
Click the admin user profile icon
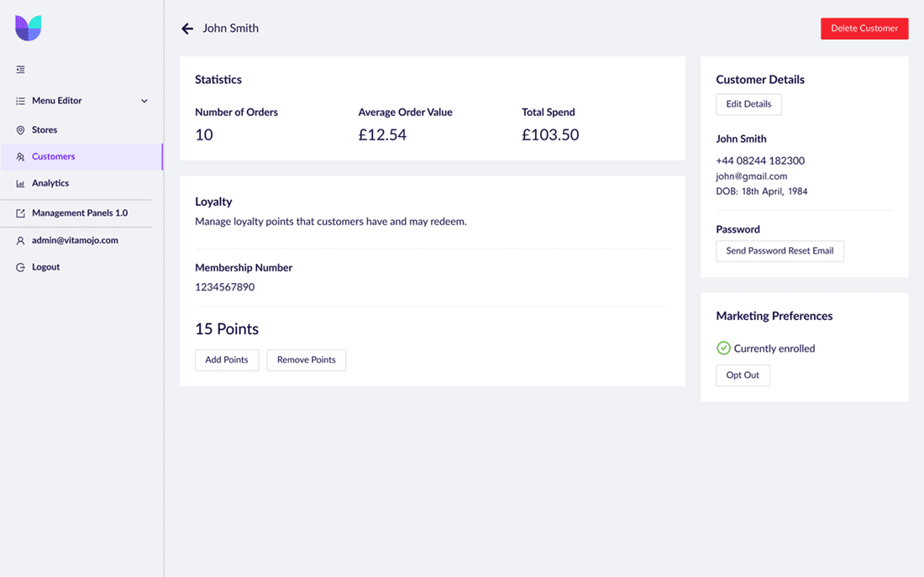point(20,240)
